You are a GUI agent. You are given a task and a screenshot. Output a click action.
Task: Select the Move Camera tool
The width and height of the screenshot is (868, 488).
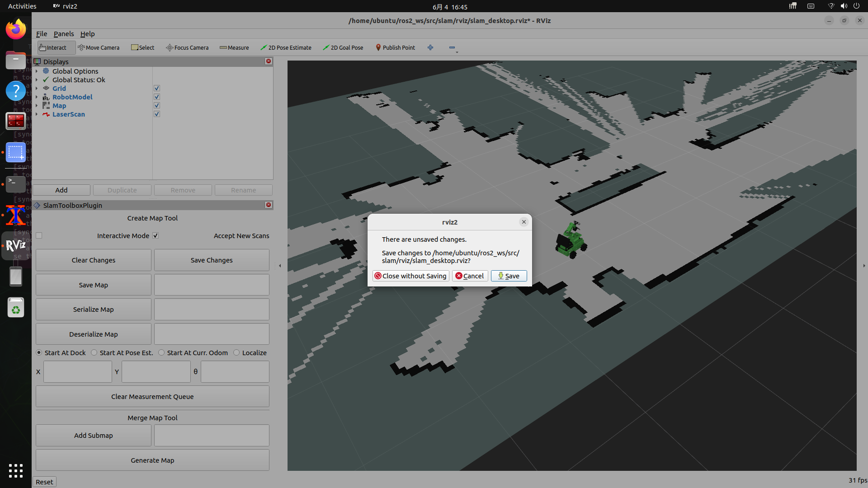99,47
